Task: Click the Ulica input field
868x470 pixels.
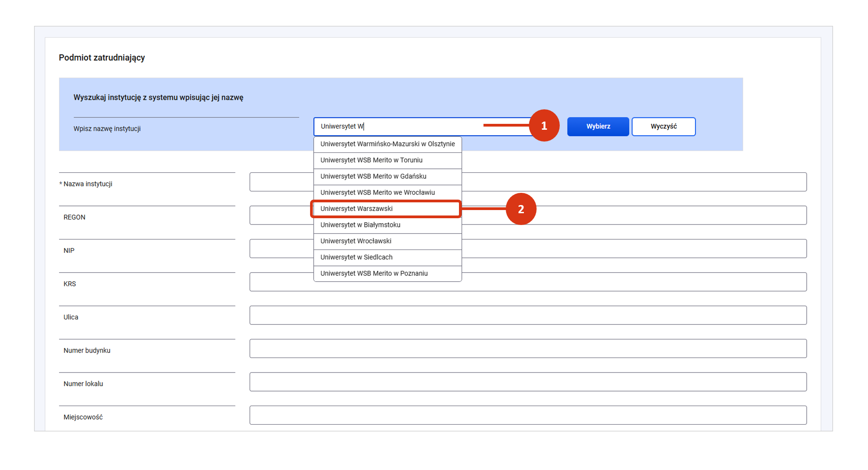Action: tap(528, 315)
